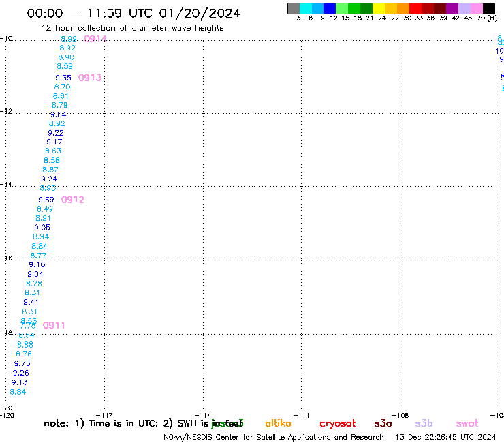
Task: Click the orange 'altika' satellite legend label
Action: pos(278,423)
